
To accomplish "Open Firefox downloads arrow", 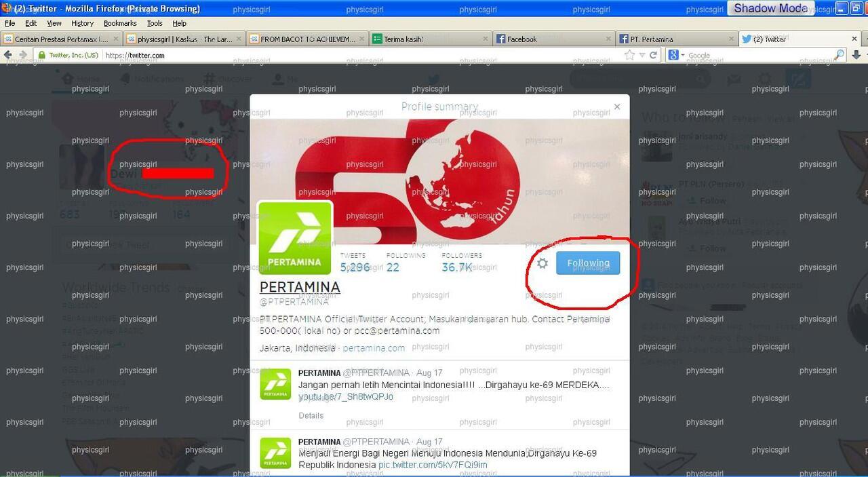I will point(856,55).
